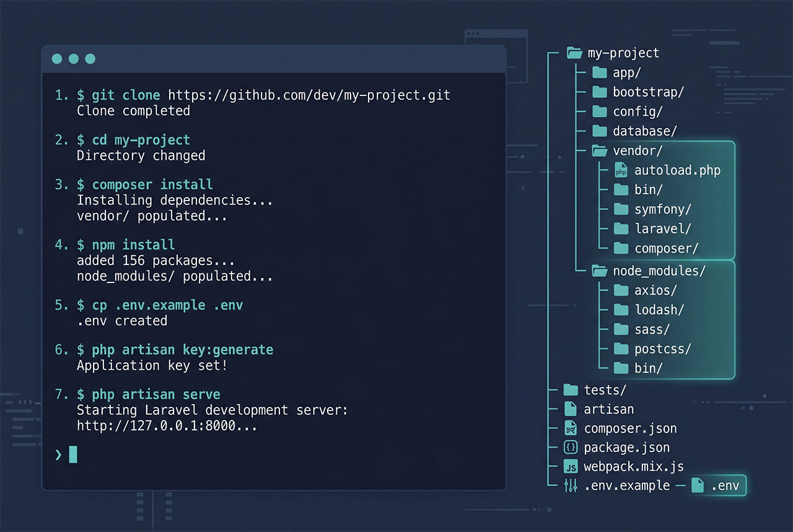The height and width of the screenshot is (532, 793).
Task: Open the GitHub repository URL in terminal
Action: pyautogui.click(x=309, y=95)
